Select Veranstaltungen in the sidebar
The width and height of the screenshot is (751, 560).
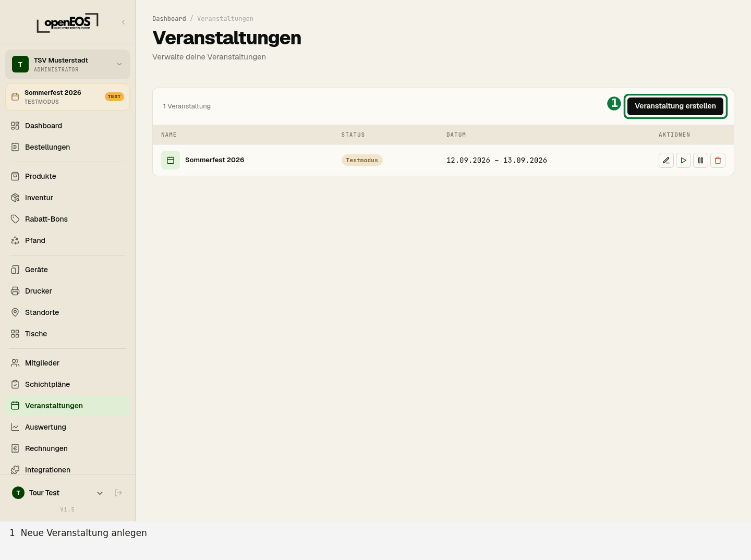click(x=67, y=406)
